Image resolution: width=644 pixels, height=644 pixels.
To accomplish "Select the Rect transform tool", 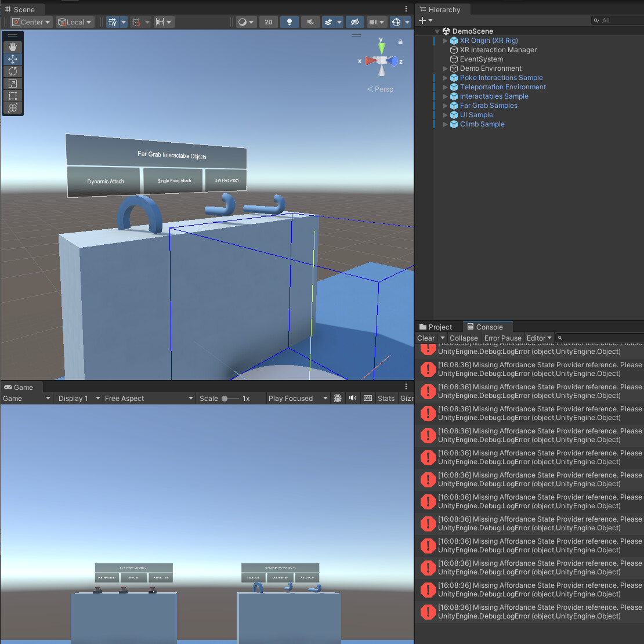I will pos(13,95).
